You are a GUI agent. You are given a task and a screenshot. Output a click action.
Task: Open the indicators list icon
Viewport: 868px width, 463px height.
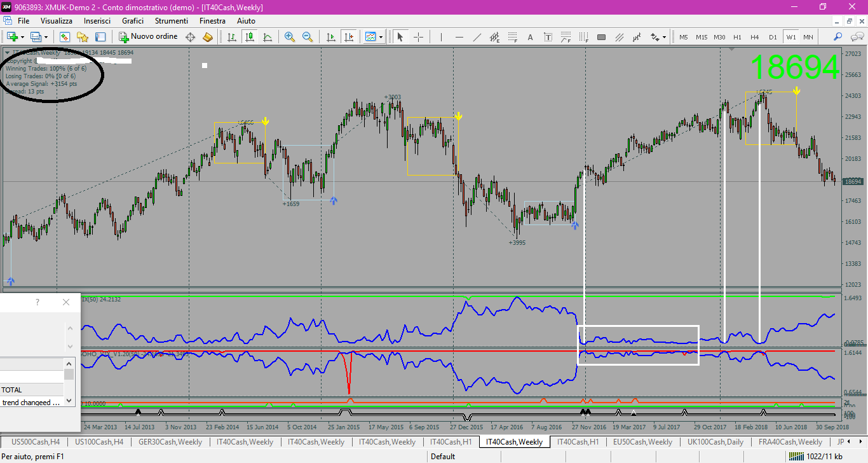371,37
